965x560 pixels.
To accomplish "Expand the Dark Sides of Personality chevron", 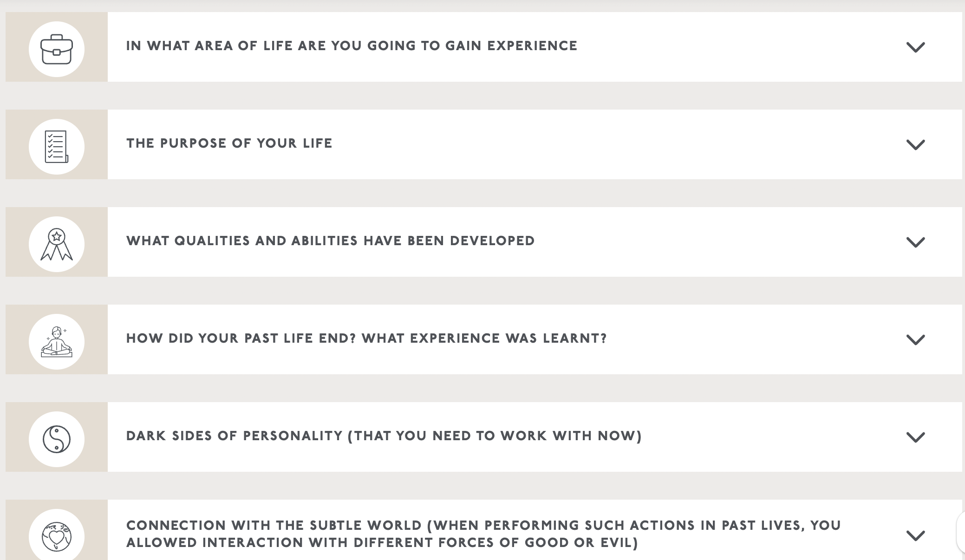I will 915,437.
